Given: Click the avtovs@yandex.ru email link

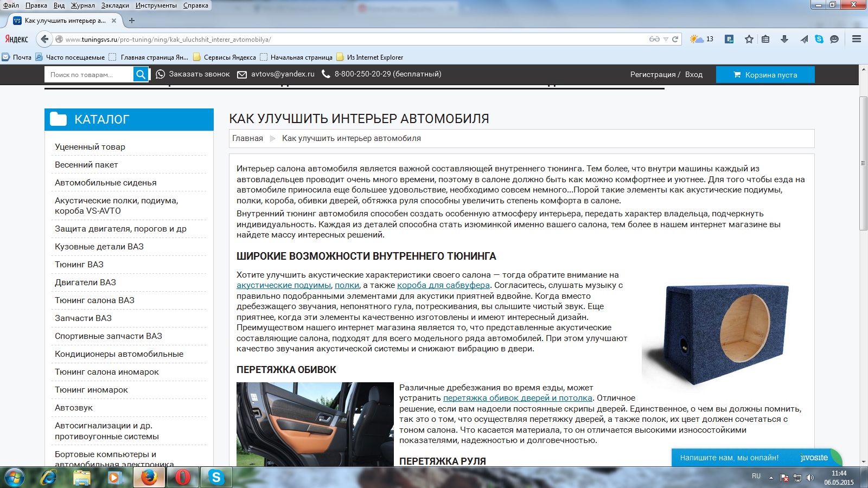Looking at the screenshot, I should 276,74.
